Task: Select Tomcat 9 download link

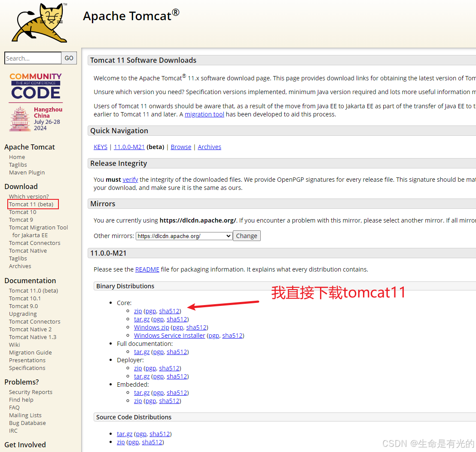Action: (x=21, y=220)
